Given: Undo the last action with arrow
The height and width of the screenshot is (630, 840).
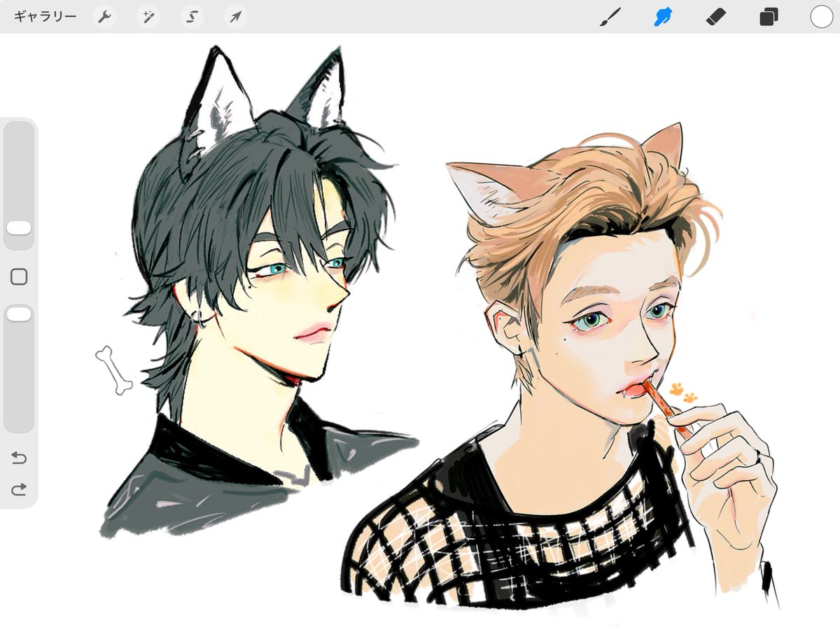Looking at the screenshot, I should (19, 458).
